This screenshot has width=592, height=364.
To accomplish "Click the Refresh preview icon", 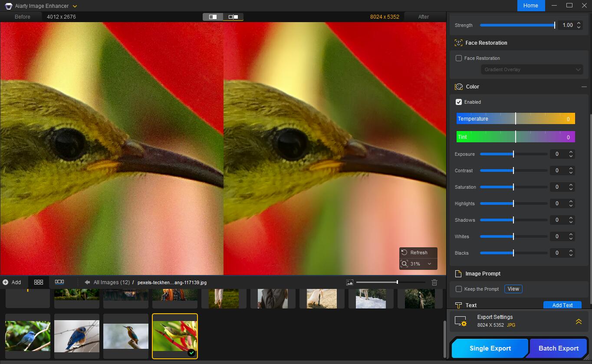I will tap(405, 253).
